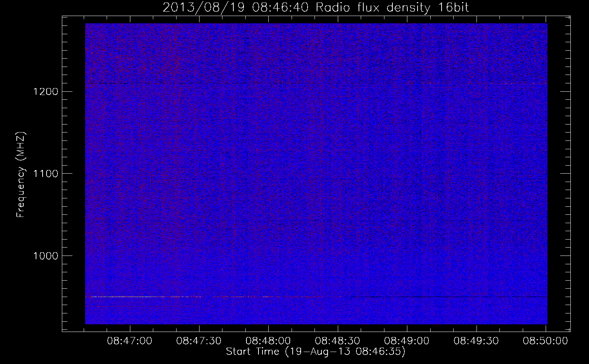
Task: Click the "08:48:00" time tick label
Action: point(268,341)
